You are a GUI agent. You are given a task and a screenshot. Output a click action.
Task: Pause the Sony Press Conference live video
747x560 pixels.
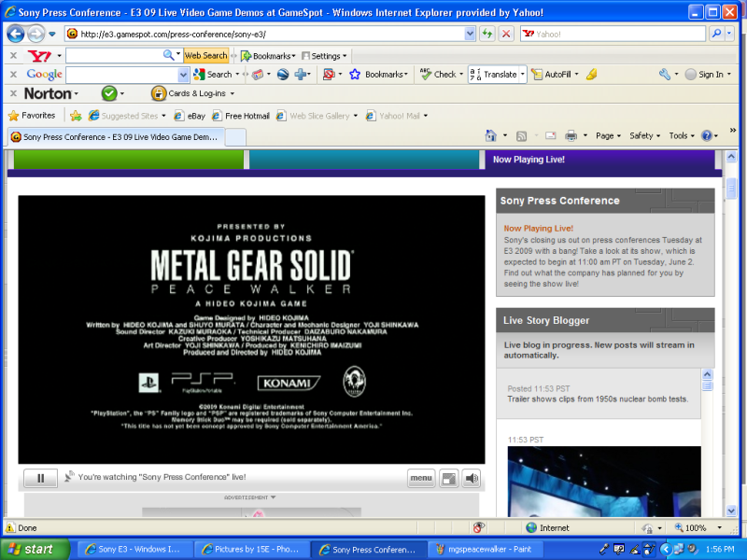[x=40, y=478]
